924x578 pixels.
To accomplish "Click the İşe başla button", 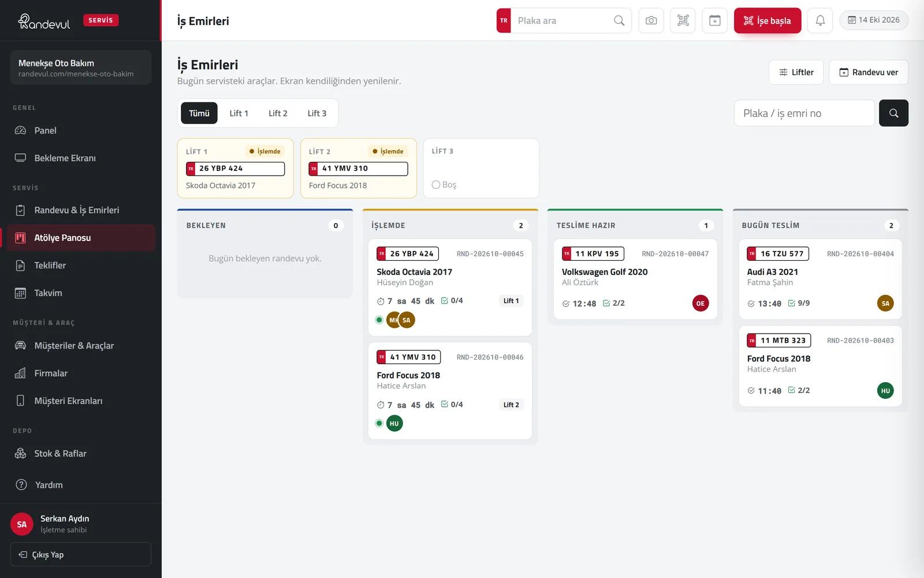I will pyautogui.click(x=767, y=21).
